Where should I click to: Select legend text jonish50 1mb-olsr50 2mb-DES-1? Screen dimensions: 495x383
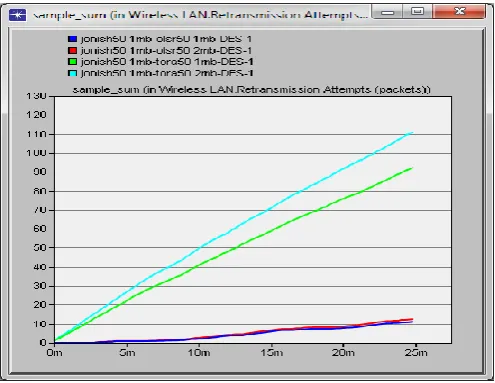[x=166, y=51]
